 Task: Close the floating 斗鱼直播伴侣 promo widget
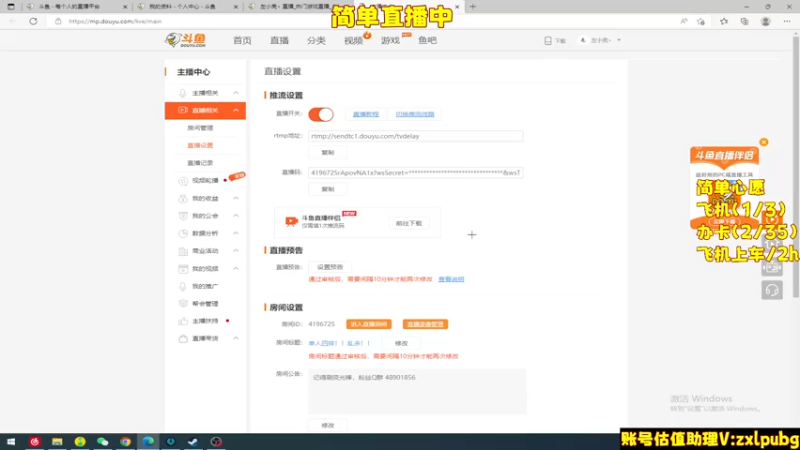pos(764,142)
